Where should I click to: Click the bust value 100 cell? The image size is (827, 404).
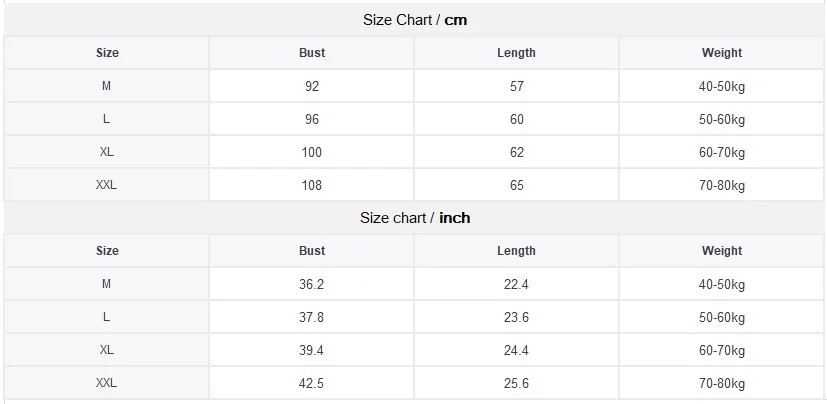pyautogui.click(x=312, y=153)
